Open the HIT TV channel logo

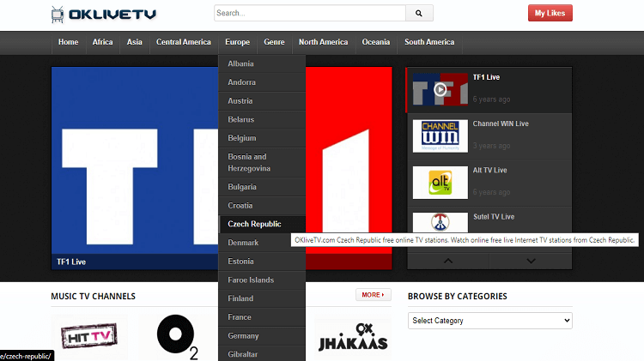pos(89,336)
